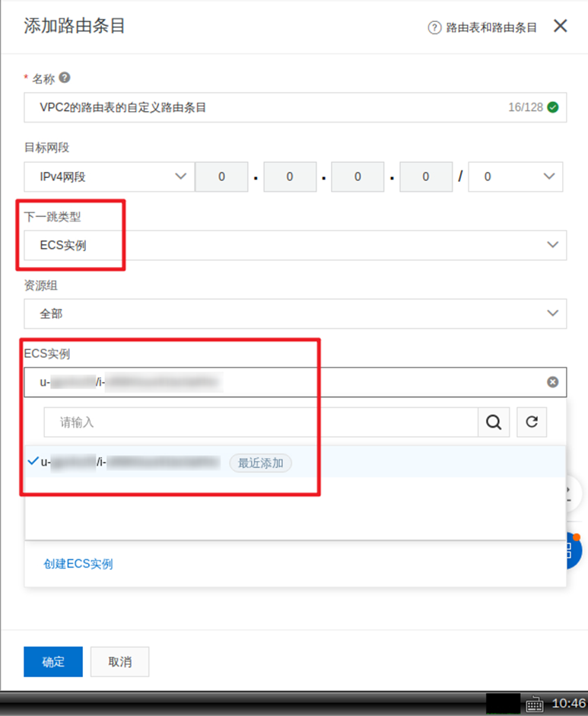
Task: Expand the 资源组 全部 dropdown
Action: point(295,313)
